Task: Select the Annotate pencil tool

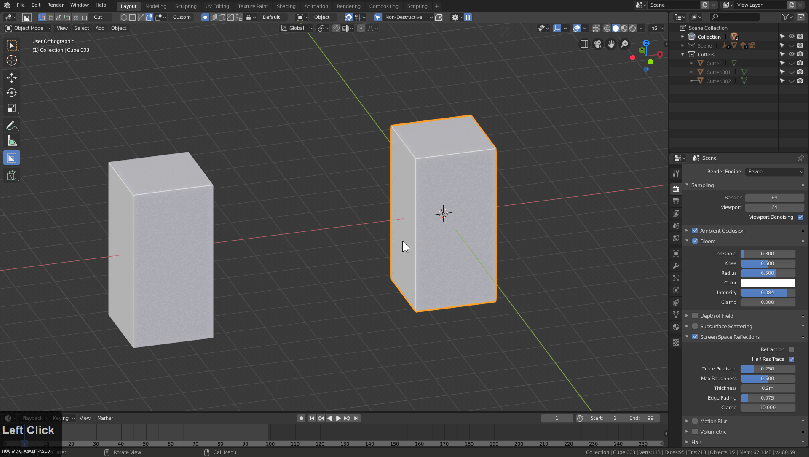Action: coord(12,126)
